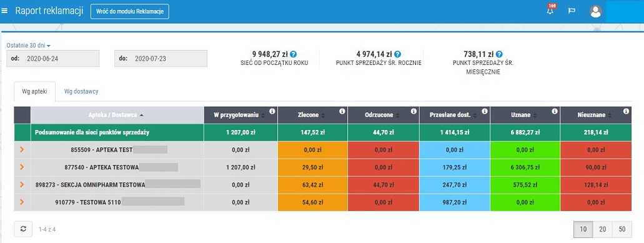Click Przesłane dost. cell 247,70 zł
Screen dimensions: 644x243
(x=455, y=185)
